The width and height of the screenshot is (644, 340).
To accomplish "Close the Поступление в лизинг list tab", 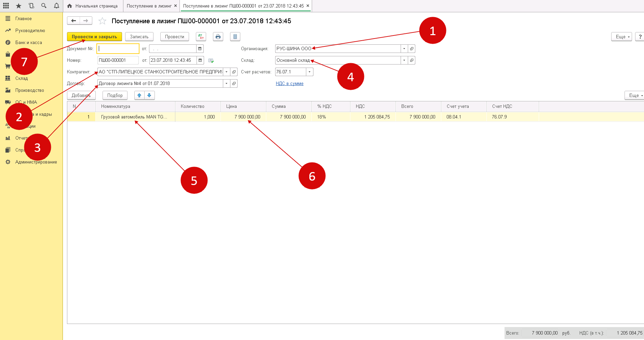I will pyautogui.click(x=175, y=6).
